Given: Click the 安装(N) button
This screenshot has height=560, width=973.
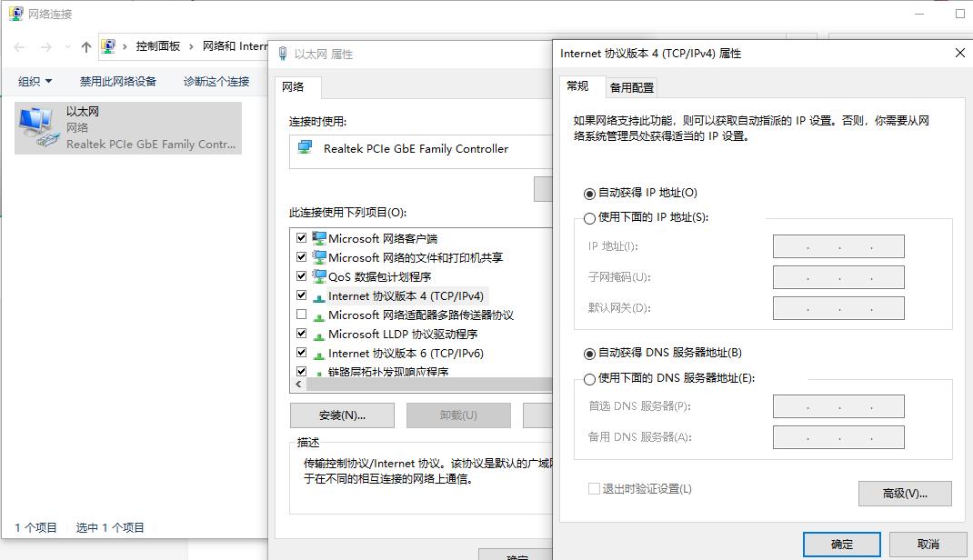Looking at the screenshot, I should click(341, 415).
